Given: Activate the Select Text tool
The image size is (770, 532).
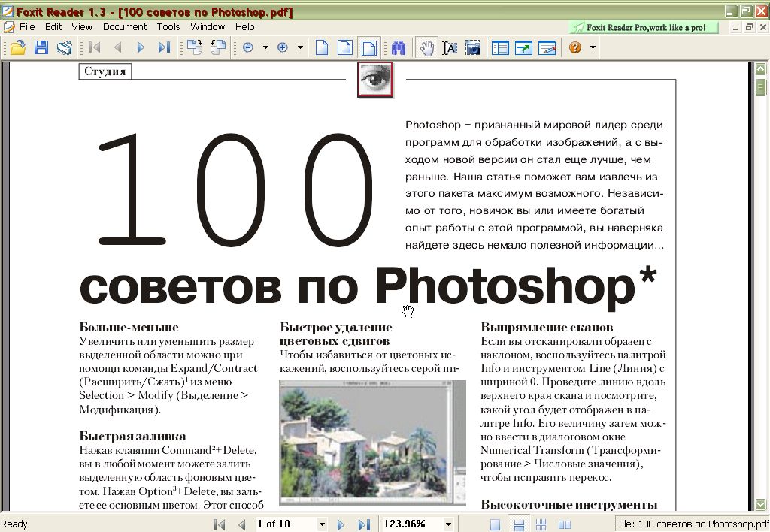Looking at the screenshot, I should point(450,47).
